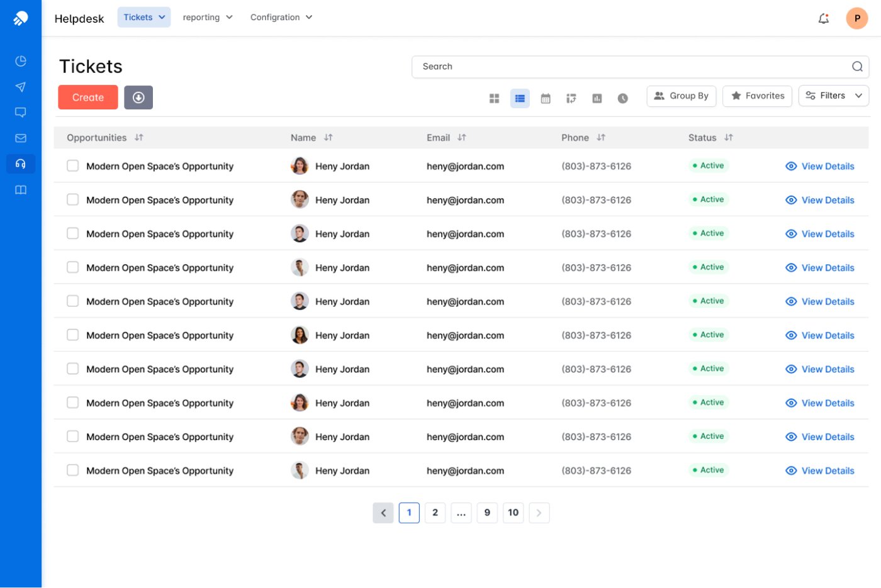Tick the checkbox in the fifth row
The image size is (881, 588).
(73, 301)
